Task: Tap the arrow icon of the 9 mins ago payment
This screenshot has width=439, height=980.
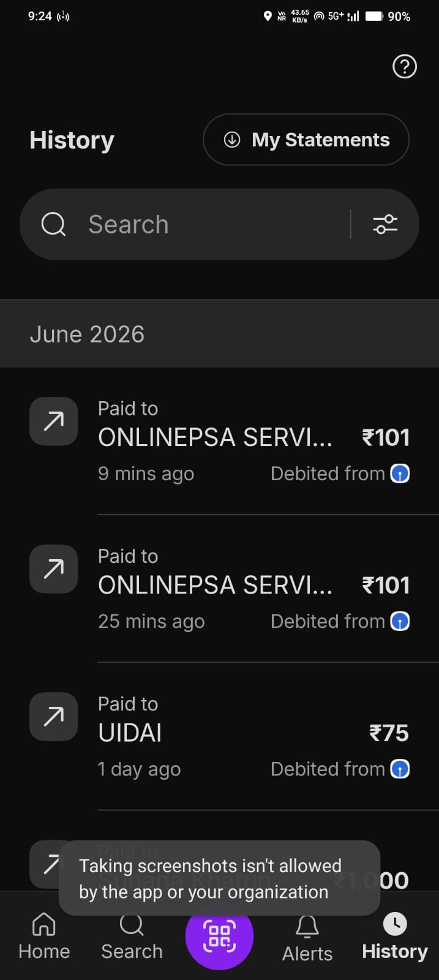Action: [54, 421]
